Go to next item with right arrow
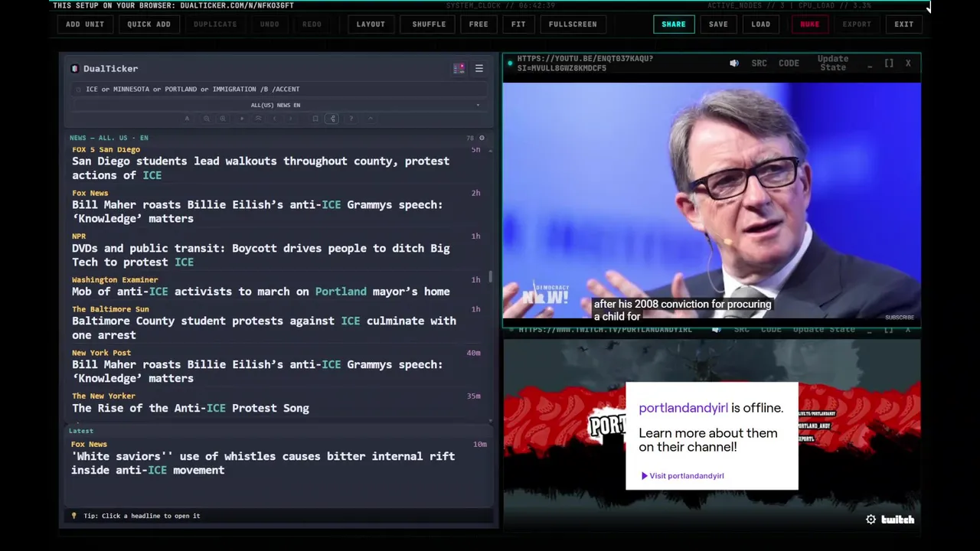This screenshot has width=980, height=551. click(x=290, y=119)
